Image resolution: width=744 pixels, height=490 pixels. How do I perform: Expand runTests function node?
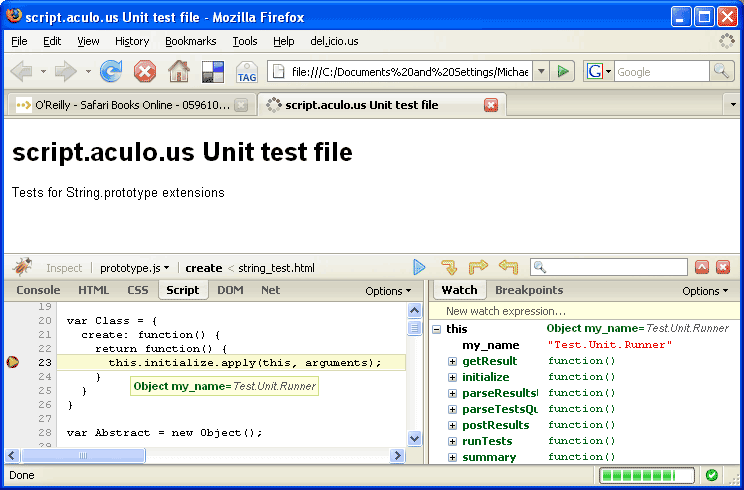pyautogui.click(x=452, y=442)
